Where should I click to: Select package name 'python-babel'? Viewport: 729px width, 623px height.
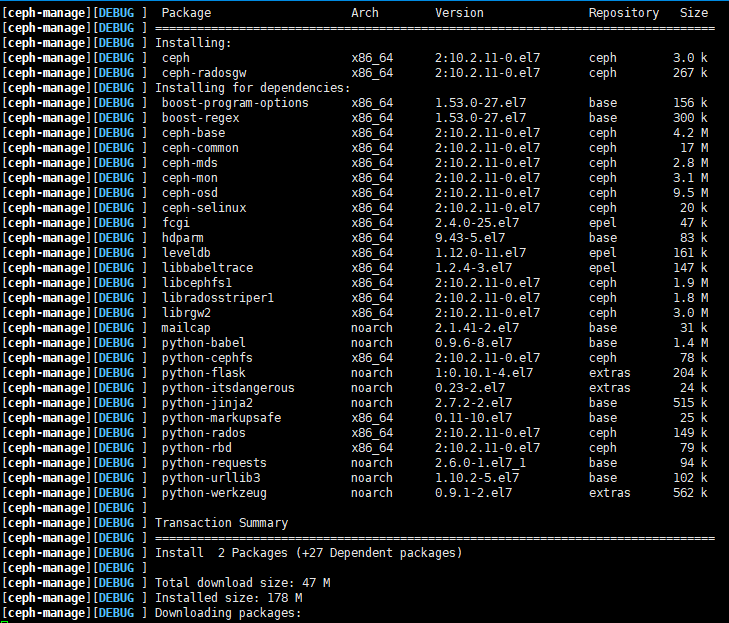[204, 343]
